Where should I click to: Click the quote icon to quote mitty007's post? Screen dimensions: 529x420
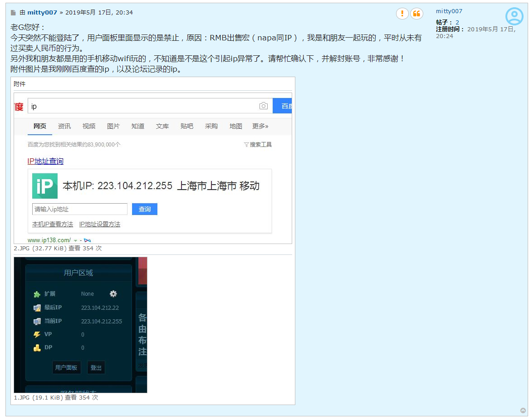coord(417,14)
